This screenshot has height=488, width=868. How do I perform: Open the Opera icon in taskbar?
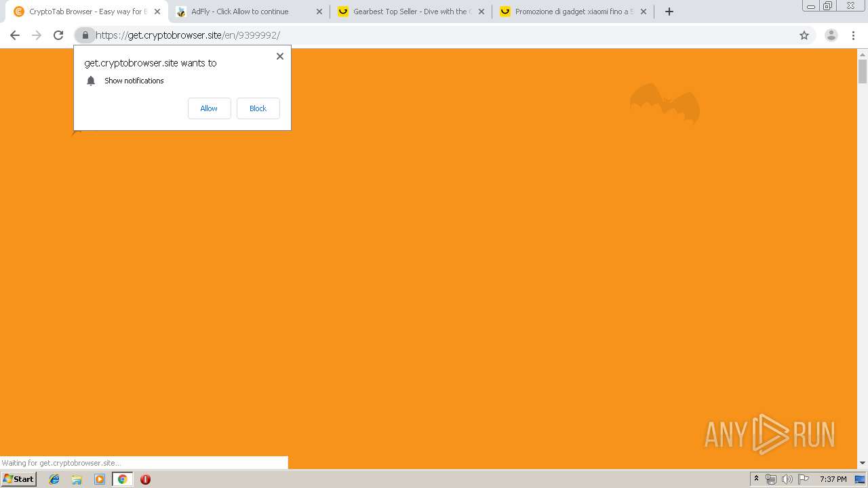pos(145,479)
